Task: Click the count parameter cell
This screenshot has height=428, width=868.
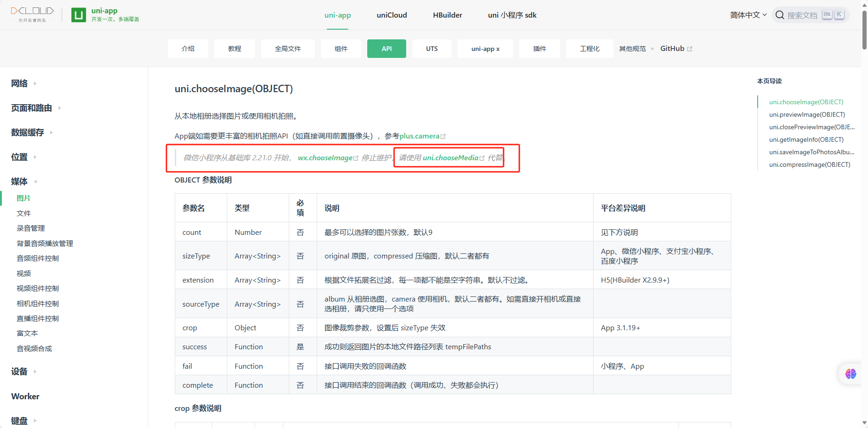Action: [201, 232]
